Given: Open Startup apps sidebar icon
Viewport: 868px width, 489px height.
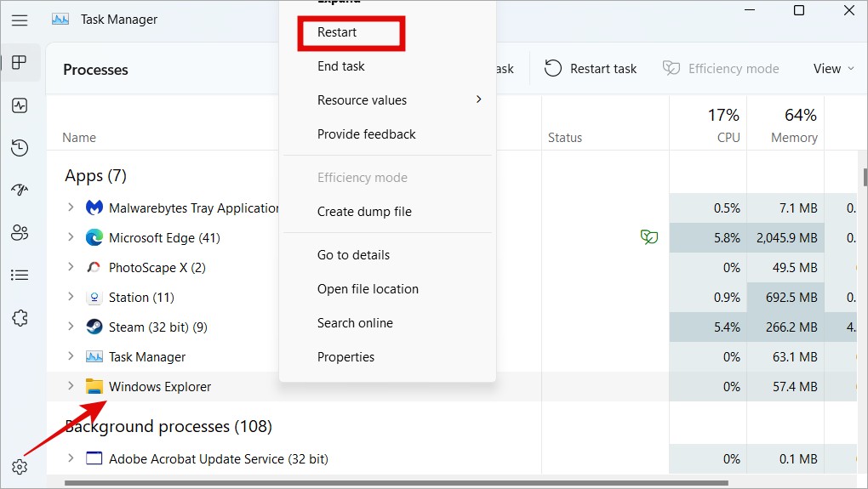Looking at the screenshot, I should [20, 190].
